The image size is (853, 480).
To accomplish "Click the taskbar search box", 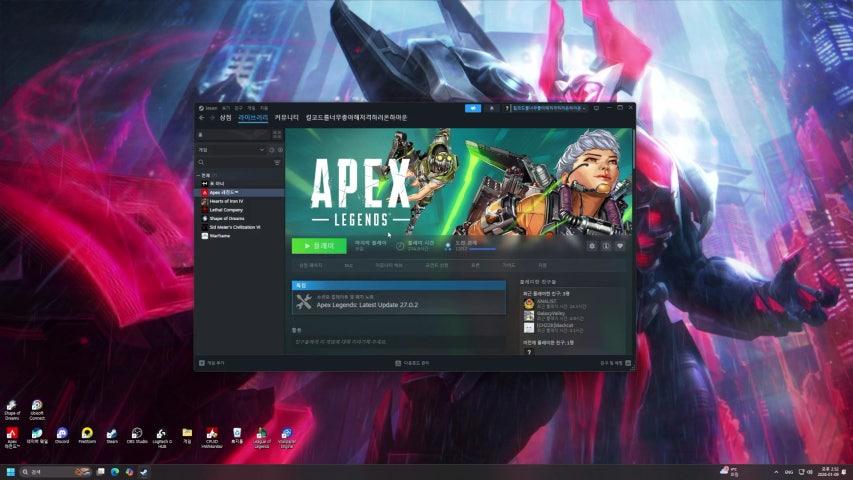I will pyautogui.click(x=54, y=472).
